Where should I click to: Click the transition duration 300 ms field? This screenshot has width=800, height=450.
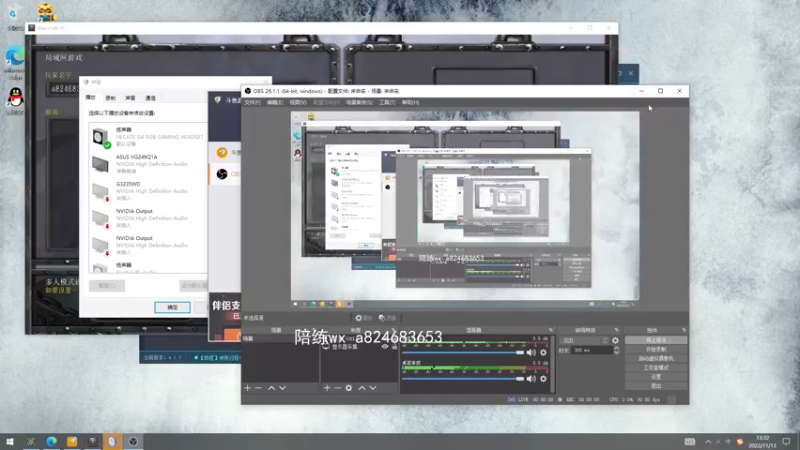click(x=592, y=351)
